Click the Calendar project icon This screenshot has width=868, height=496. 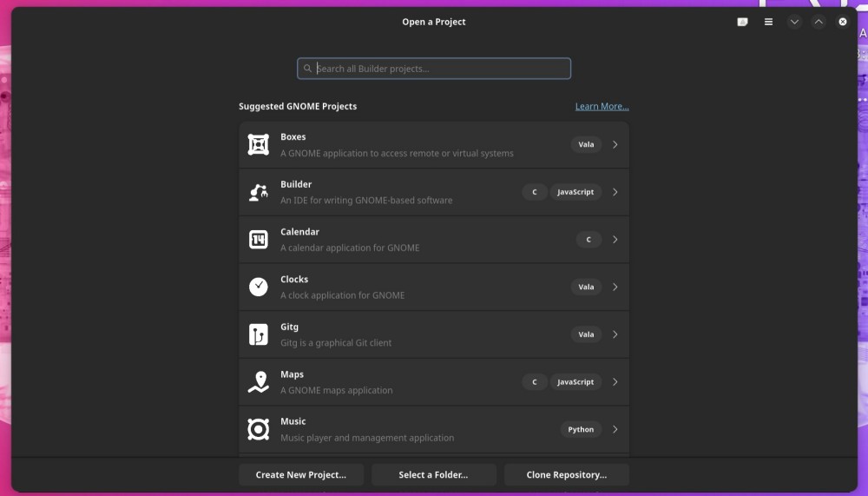259,240
